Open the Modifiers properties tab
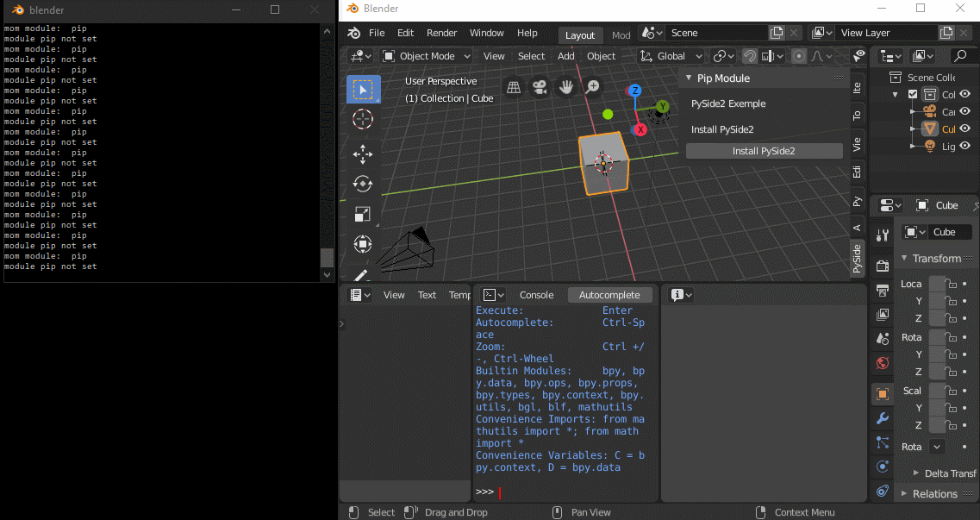The width and height of the screenshot is (980, 520). click(883, 418)
